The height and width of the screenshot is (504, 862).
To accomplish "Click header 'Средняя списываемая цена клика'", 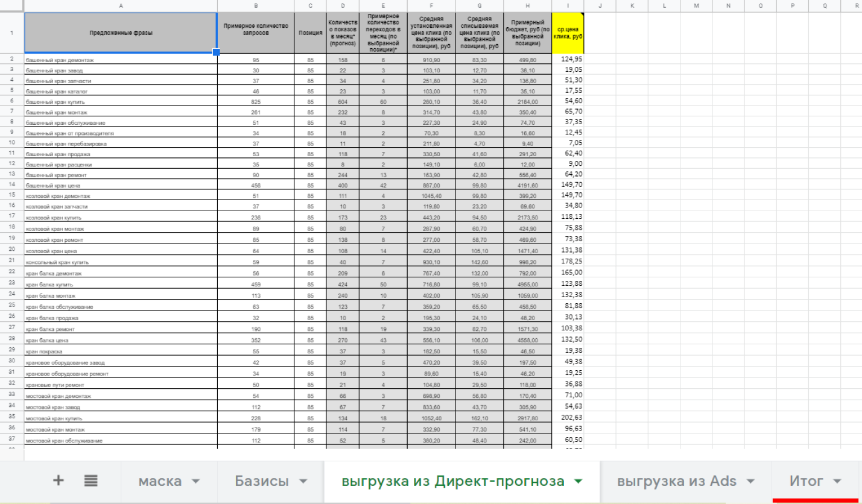I will [x=480, y=33].
